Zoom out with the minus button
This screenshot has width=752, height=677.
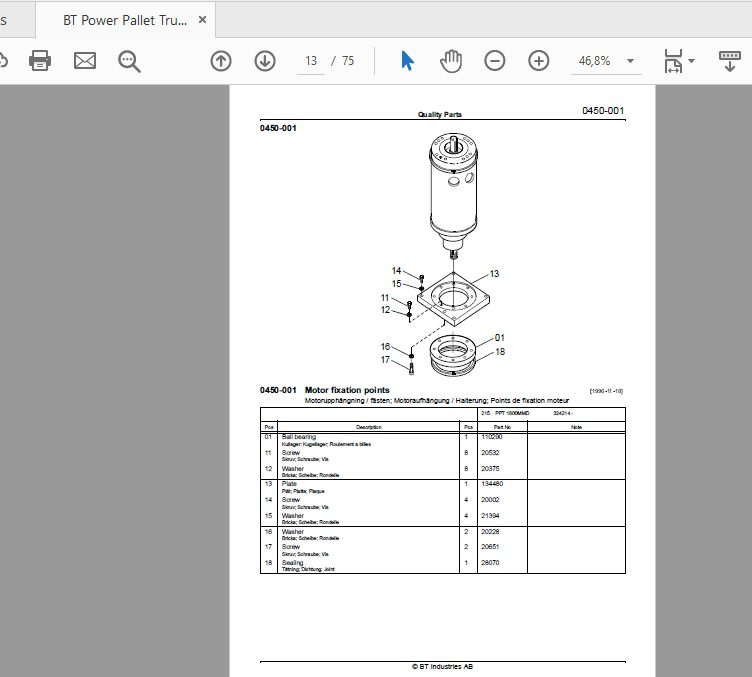coord(494,61)
